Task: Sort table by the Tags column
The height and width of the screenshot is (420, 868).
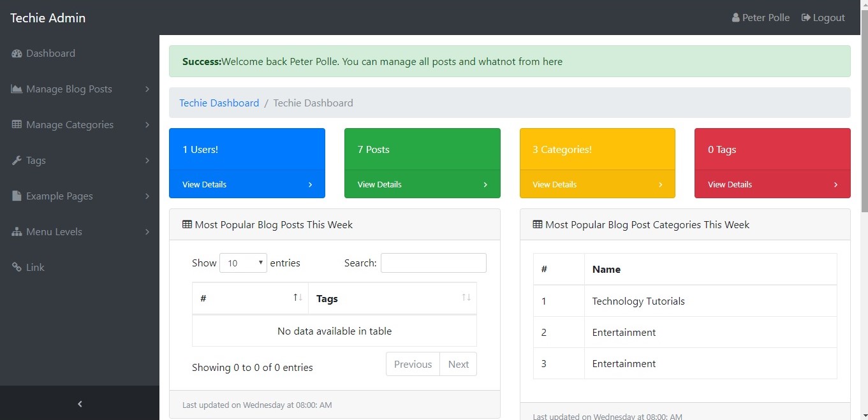Action: tap(392, 298)
